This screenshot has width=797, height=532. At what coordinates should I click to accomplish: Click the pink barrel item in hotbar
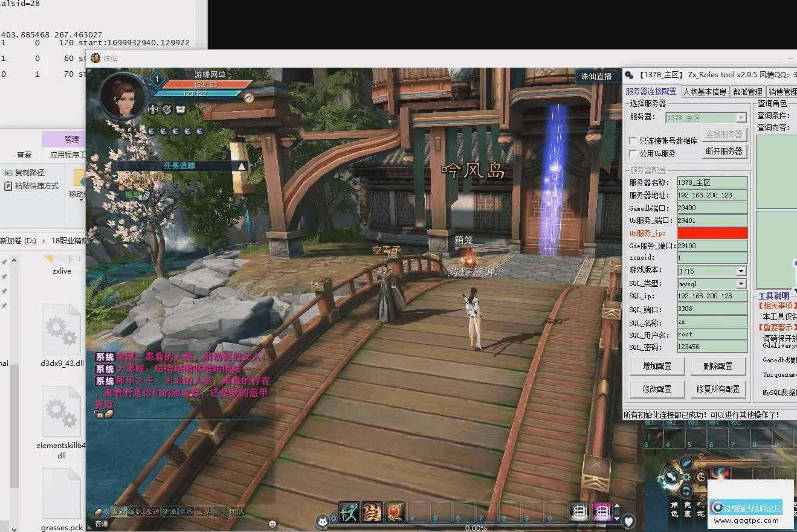click(602, 511)
